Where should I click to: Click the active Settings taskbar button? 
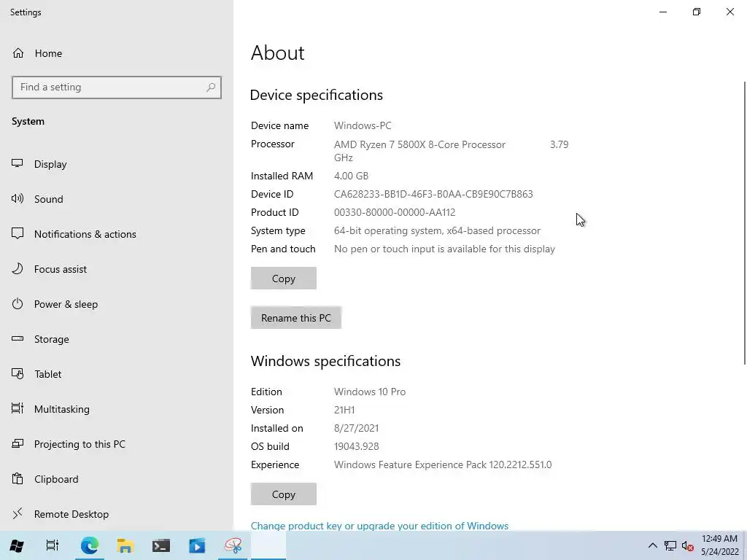click(268, 545)
